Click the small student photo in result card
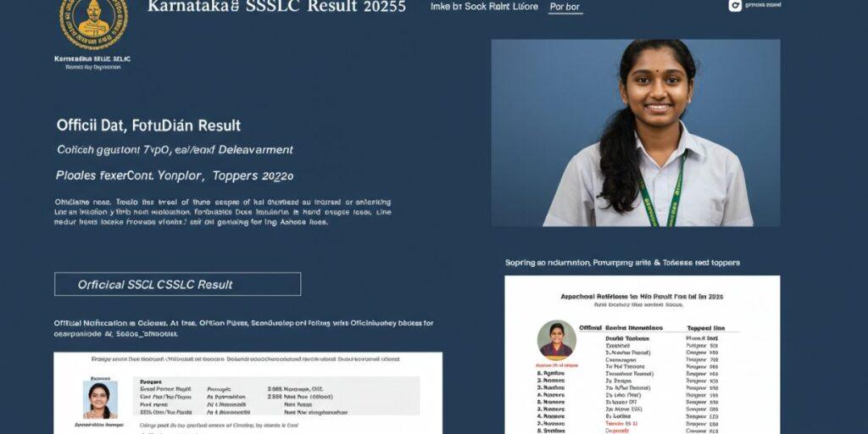This screenshot has height=434, width=868. coord(100,399)
